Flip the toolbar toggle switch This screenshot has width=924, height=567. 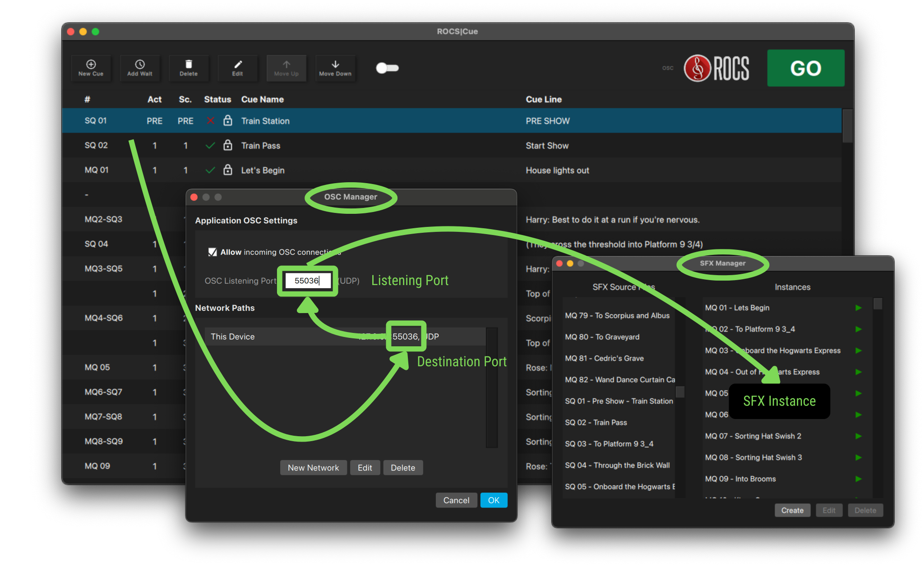(x=387, y=68)
